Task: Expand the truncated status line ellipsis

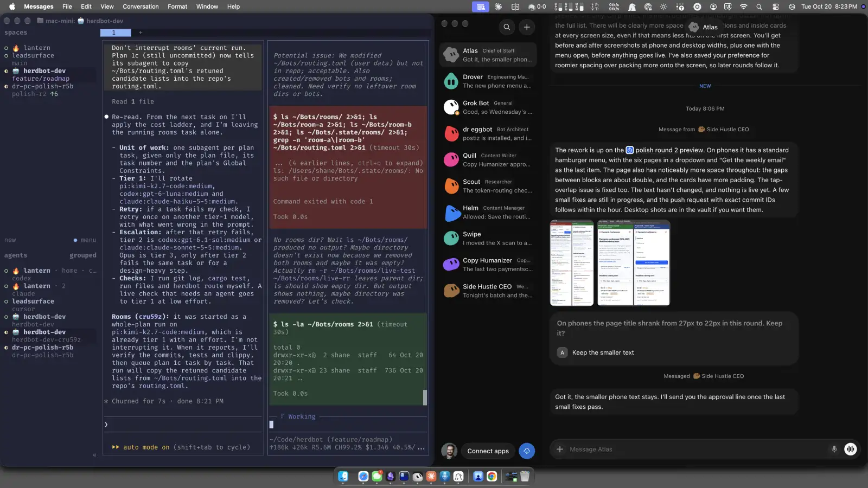Action: (421, 447)
